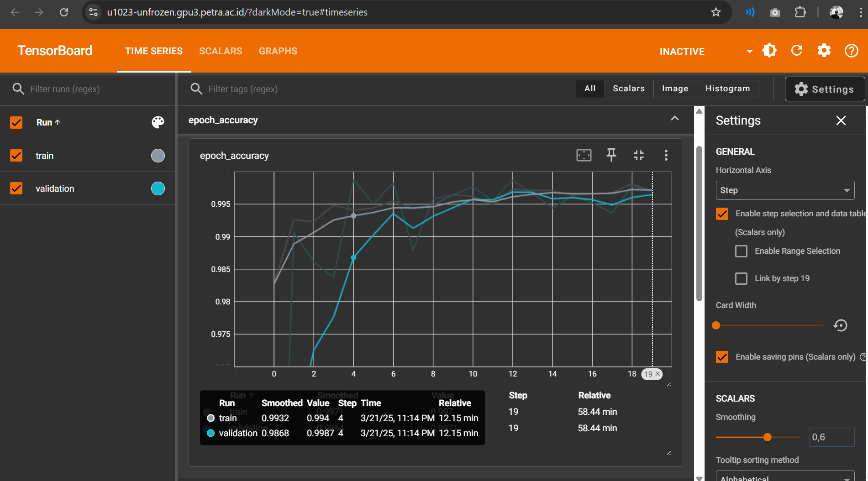868x481 pixels.
Task: Reset the card width to default
Action: click(x=840, y=325)
